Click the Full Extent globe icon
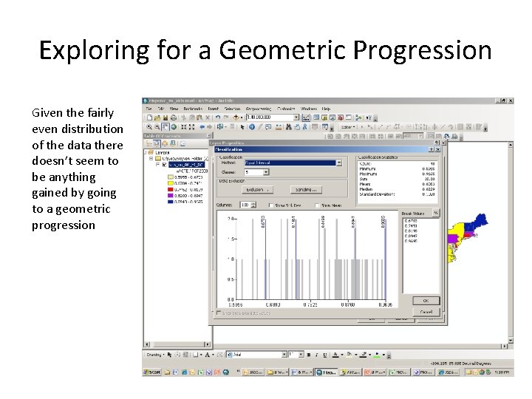 click(x=174, y=127)
